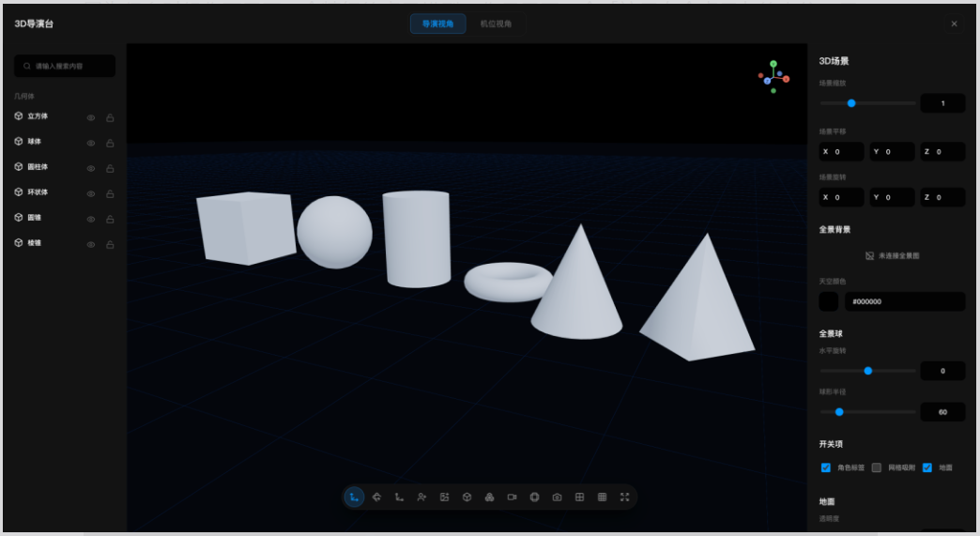This screenshot has width=980, height=536.
Task: Hide the 棱锥 object with its eye icon
Action: [91, 244]
